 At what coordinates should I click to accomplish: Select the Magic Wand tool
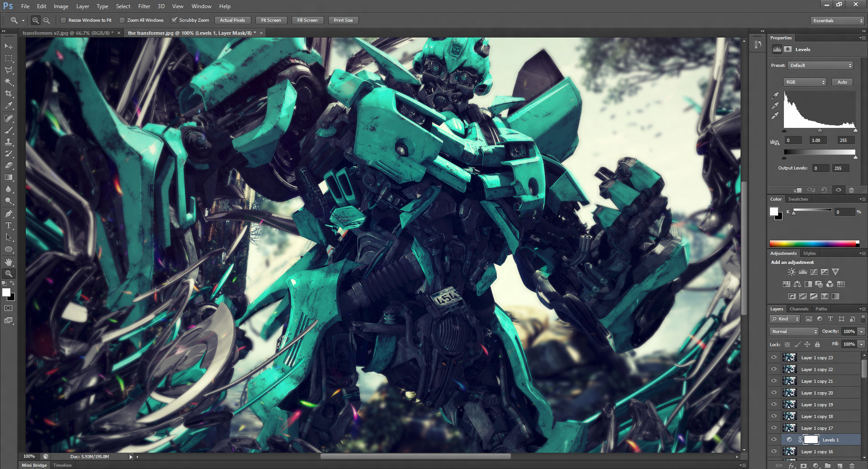tap(9, 82)
